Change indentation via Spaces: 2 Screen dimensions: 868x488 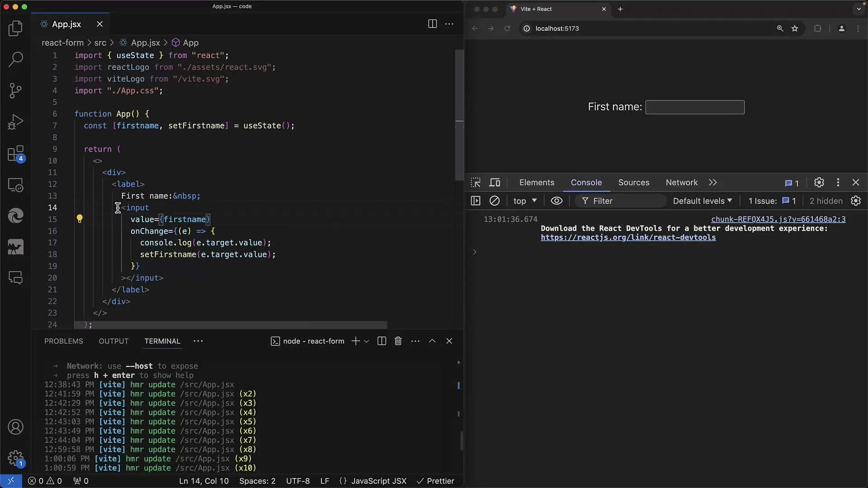point(257,481)
